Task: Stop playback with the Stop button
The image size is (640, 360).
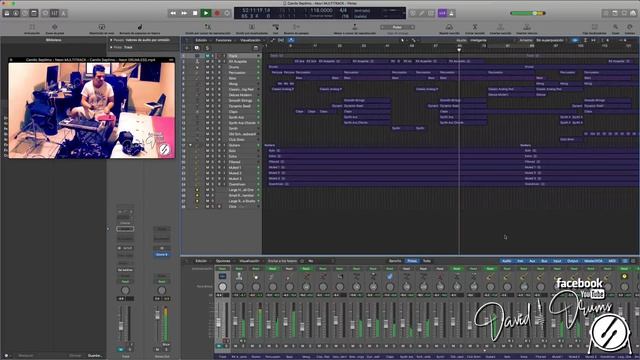Action: [x=195, y=13]
